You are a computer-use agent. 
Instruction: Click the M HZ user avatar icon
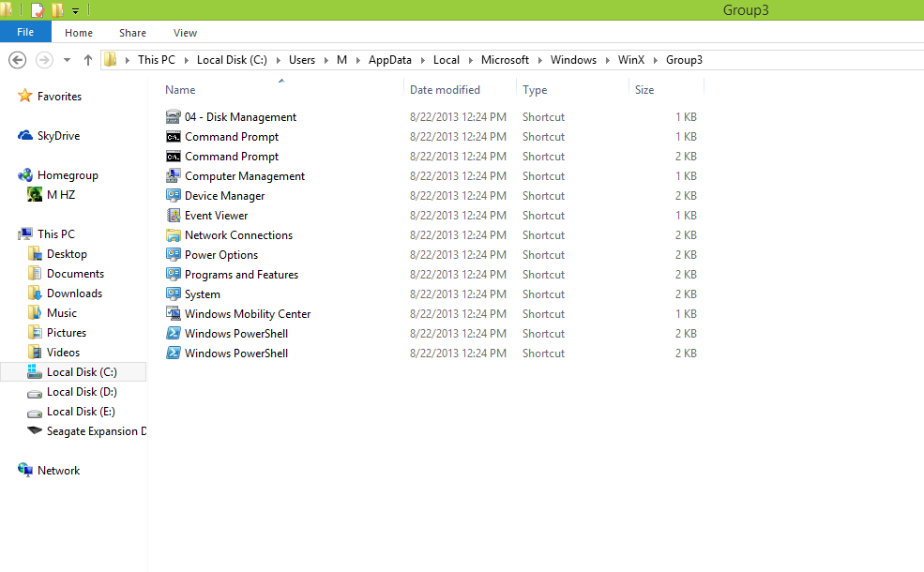35,194
